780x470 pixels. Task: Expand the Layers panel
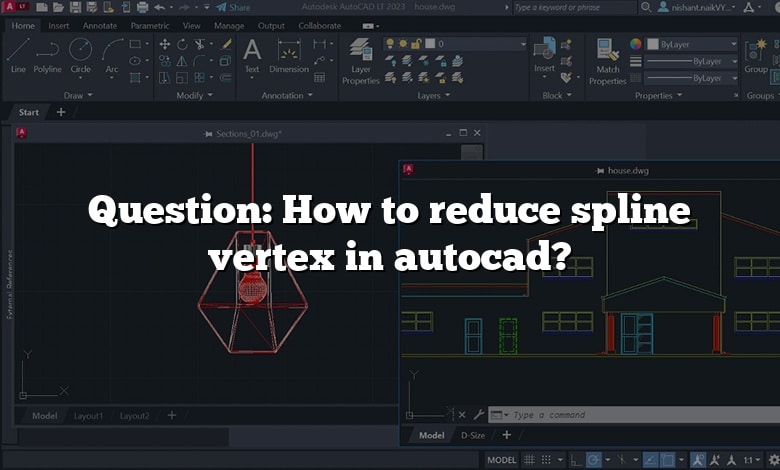[x=433, y=95]
